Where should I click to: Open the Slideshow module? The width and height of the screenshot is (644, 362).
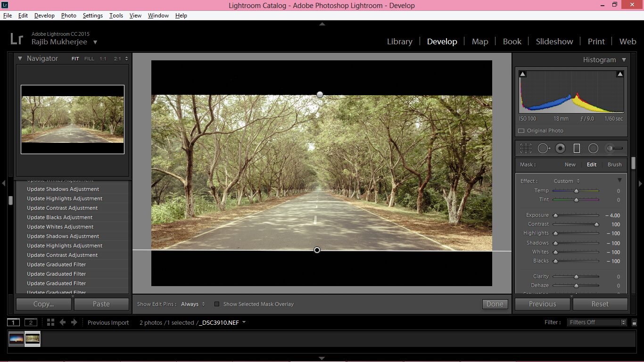[x=554, y=41]
